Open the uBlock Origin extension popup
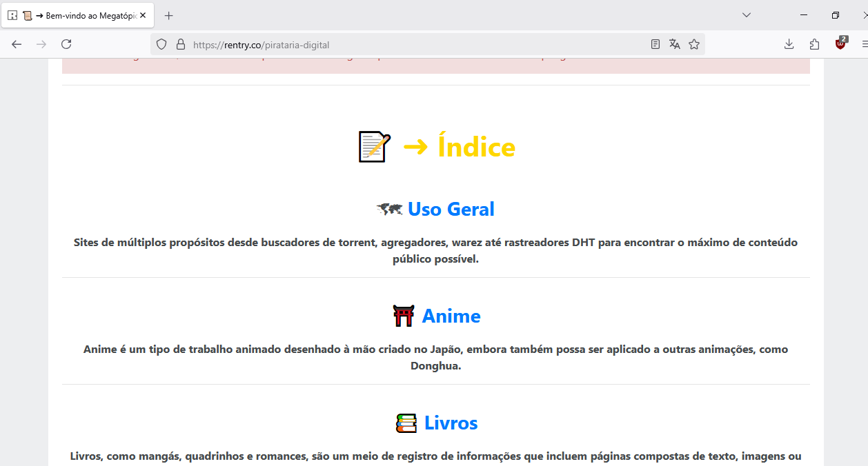868x466 pixels. (840, 43)
